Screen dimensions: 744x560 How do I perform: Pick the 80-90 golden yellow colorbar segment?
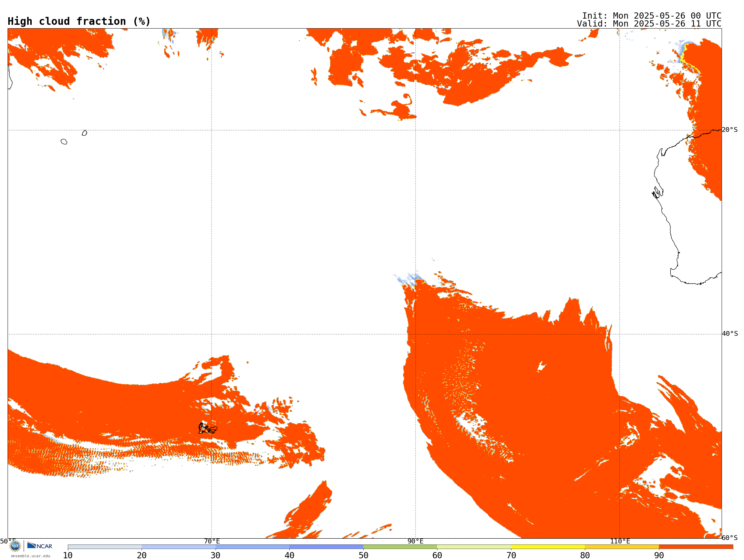coord(622,547)
